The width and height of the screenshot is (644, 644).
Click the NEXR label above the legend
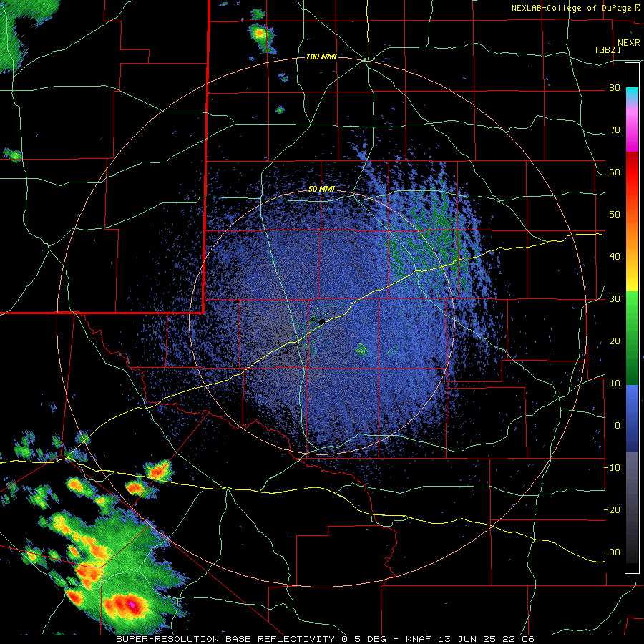tap(629, 43)
